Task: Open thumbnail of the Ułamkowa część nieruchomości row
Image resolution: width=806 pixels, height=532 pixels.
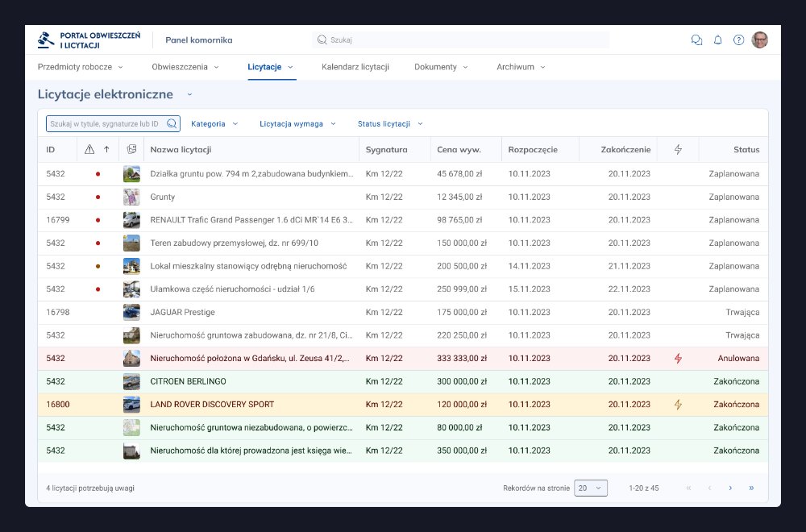Action: 131,289
